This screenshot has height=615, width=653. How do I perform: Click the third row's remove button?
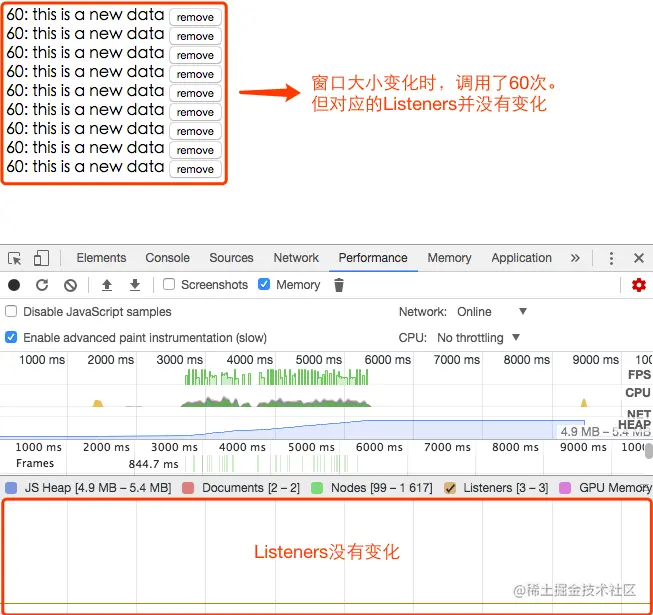pos(195,55)
